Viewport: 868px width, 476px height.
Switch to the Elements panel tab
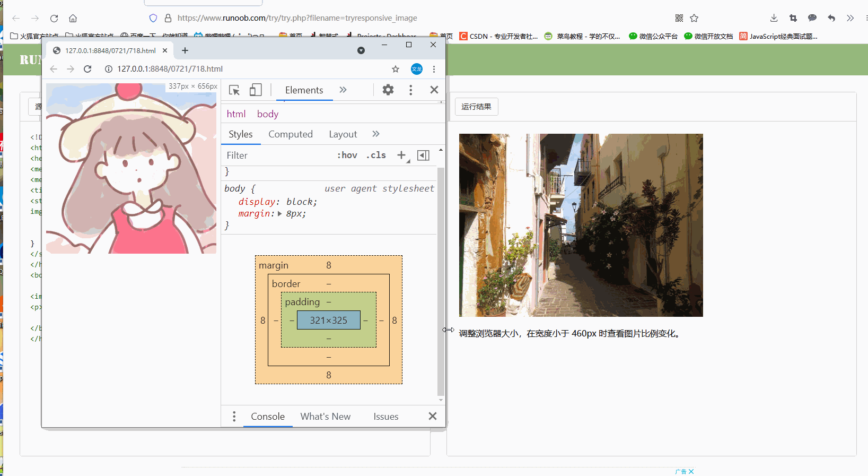click(x=304, y=90)
